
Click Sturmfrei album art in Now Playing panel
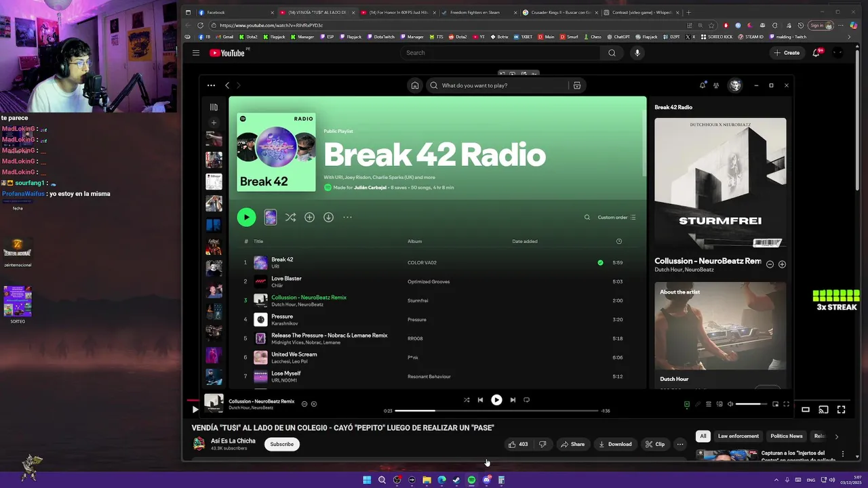(720, 184)
